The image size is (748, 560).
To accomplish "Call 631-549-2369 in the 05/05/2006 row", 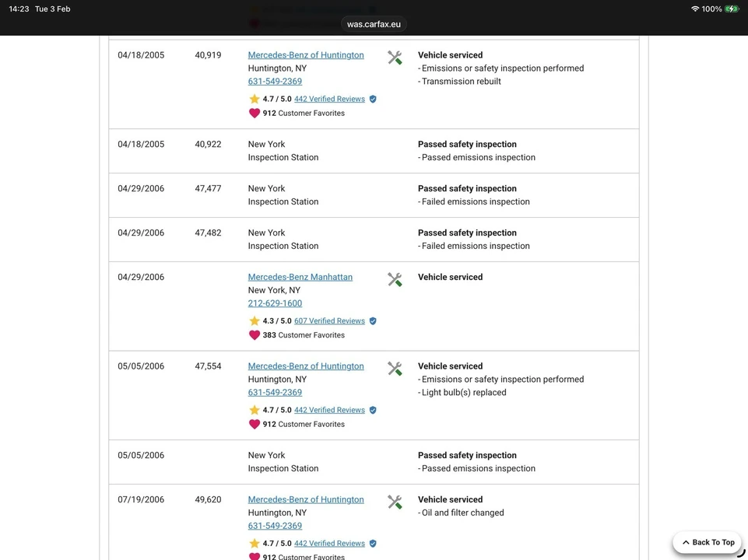I will (x=275, y=393).
